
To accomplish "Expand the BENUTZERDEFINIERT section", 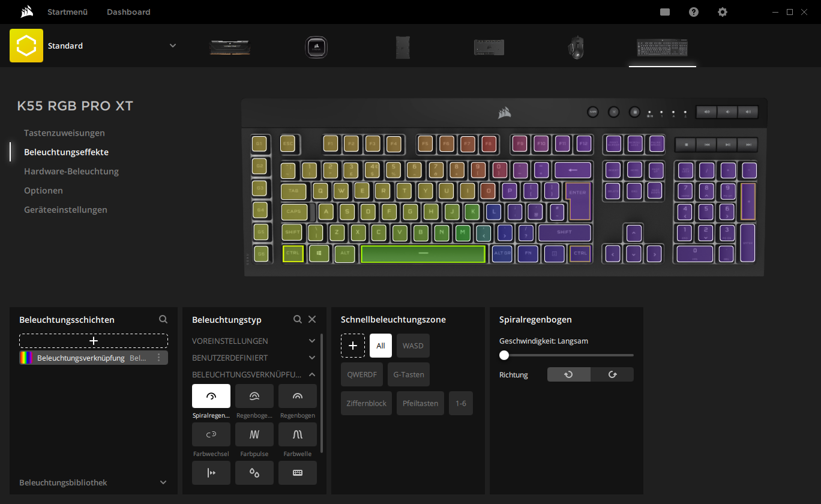I will coord(311,358).
